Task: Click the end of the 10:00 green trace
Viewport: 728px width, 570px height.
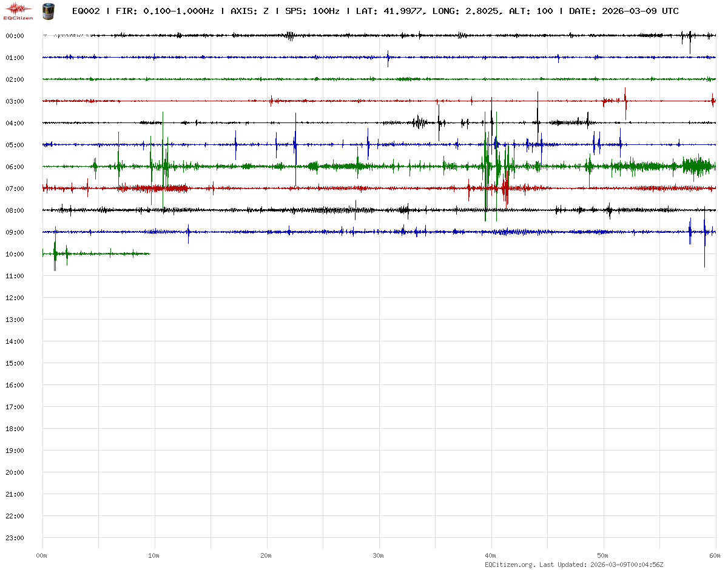Action: (149, 253)
